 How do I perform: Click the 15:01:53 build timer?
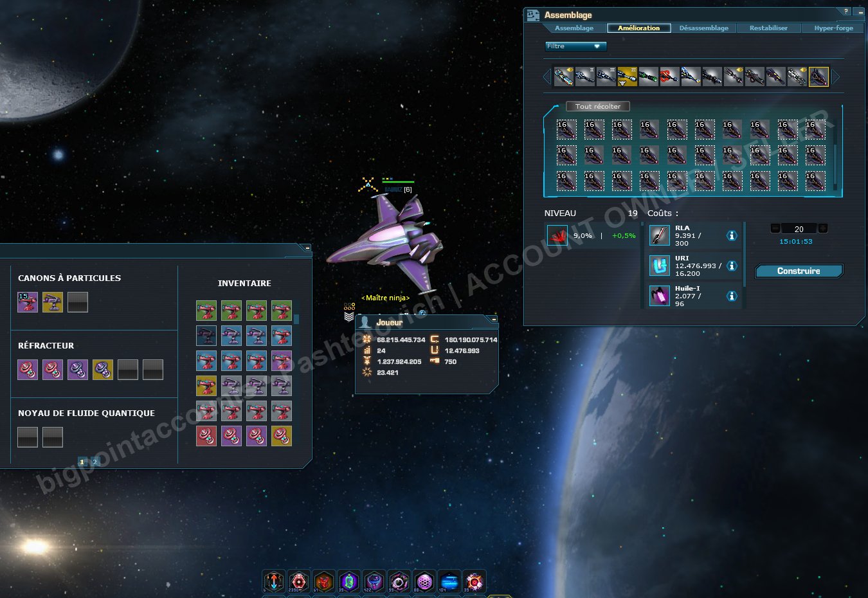(796, 242)
